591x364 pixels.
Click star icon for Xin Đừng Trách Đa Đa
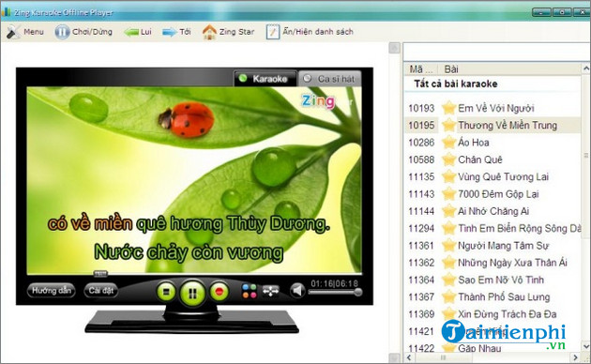point(448,314)
